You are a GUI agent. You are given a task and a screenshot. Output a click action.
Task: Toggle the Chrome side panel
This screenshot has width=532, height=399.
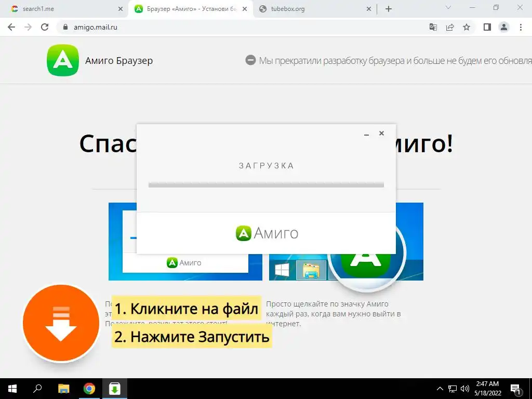[487, 27]
